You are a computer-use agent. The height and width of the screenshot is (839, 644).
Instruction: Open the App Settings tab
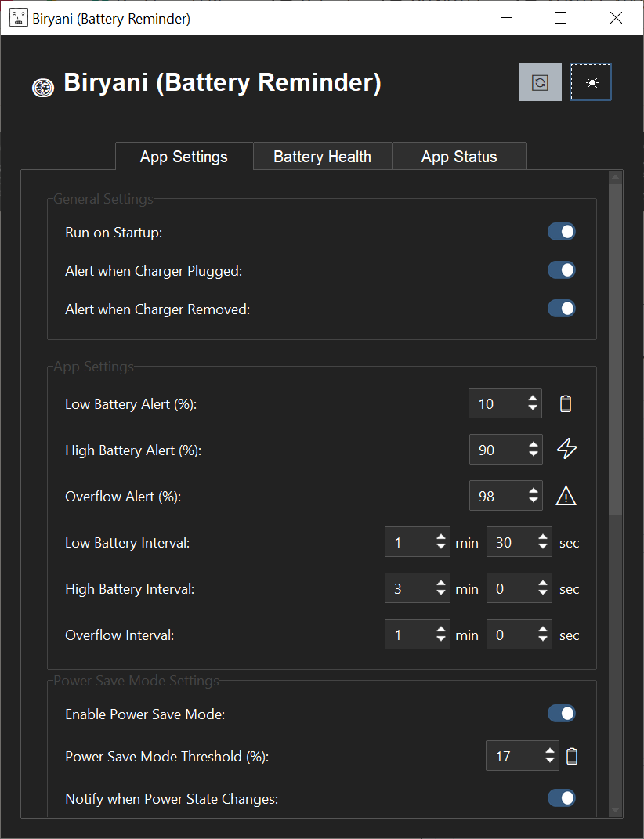point(183,156)
